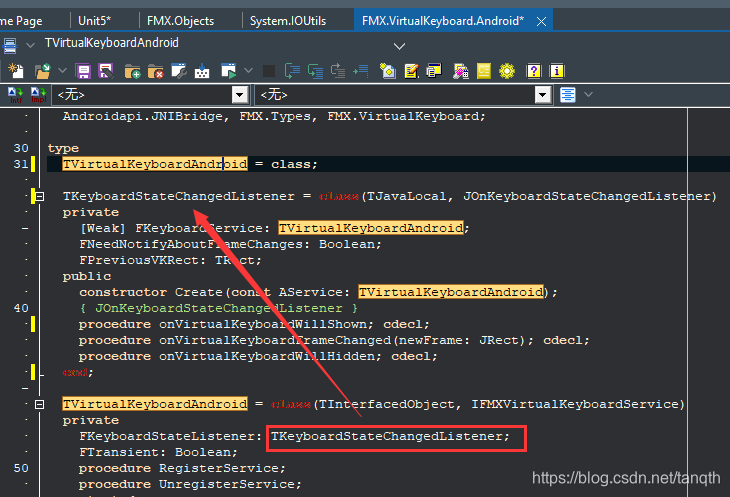Click the printer-like icon left of TVirtualKeyboardAndroid
Image resolution: width=730 pixels, height=497 pixels.
point(10,45)
